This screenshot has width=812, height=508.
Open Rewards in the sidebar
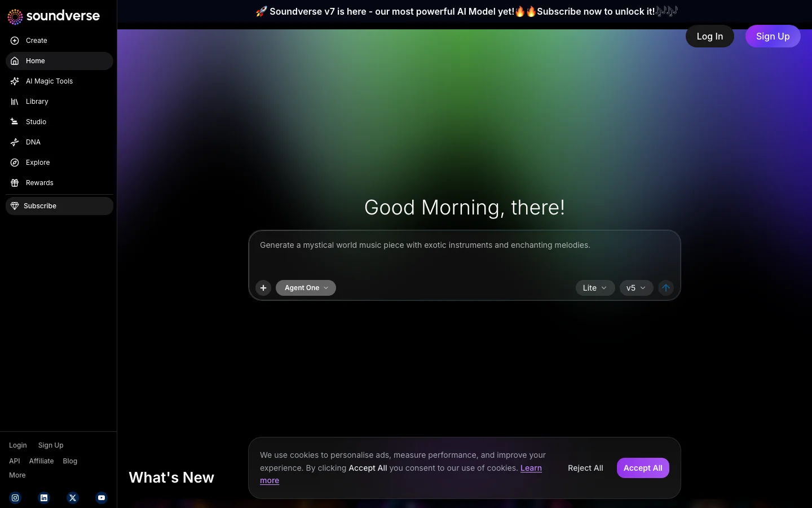59,183
